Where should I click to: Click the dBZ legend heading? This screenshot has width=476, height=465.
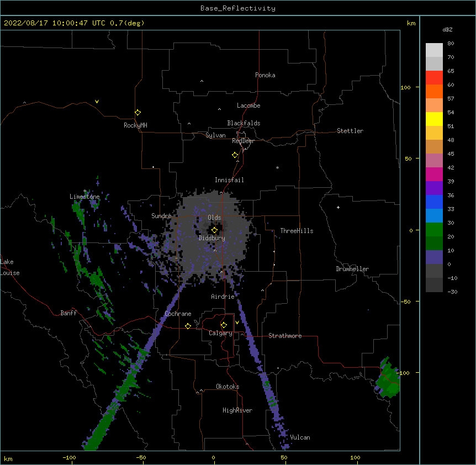click(x=447, y=30)
